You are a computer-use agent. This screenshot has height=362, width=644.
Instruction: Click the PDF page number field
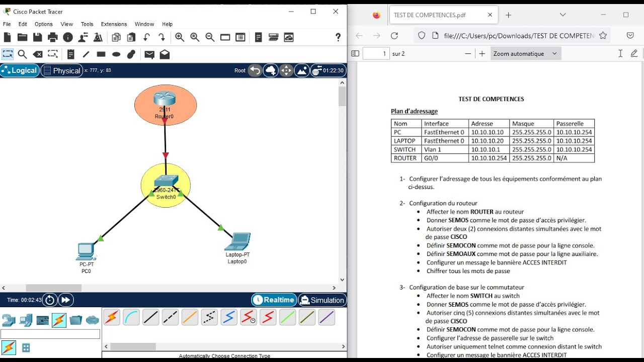click(x=376, y=53)
